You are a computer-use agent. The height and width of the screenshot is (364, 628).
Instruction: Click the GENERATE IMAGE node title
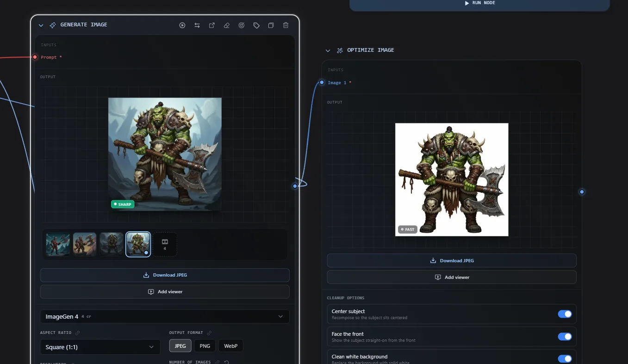[x=84, y=25]
